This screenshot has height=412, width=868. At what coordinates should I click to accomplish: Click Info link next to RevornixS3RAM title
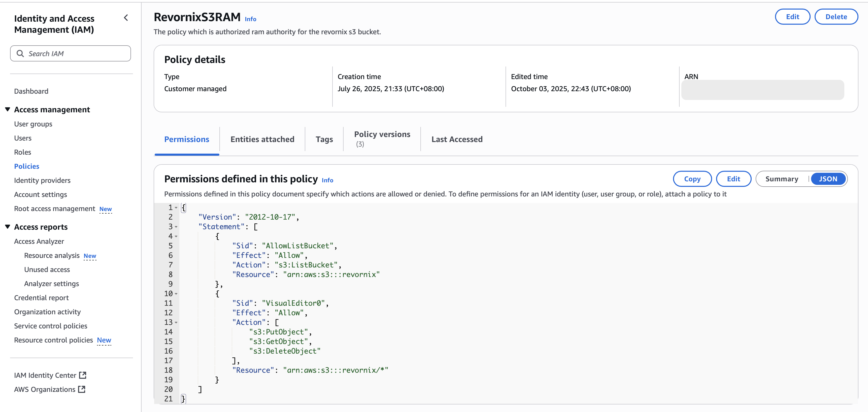[x=250, y=19]
